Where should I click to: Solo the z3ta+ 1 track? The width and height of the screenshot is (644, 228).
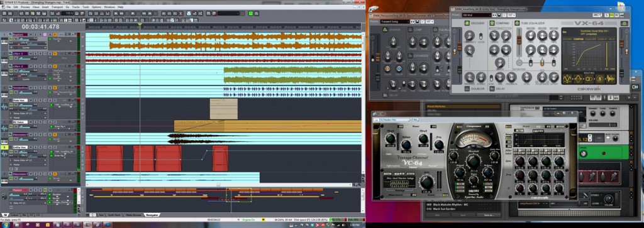pos(35,54)
